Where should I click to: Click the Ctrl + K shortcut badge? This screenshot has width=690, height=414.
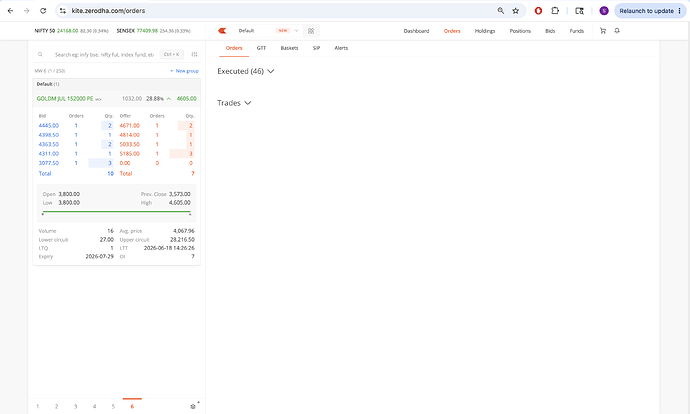[172, 55]
